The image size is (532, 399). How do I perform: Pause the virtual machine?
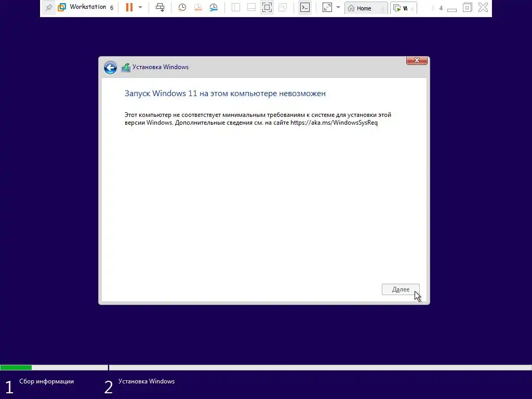[129, 7]
